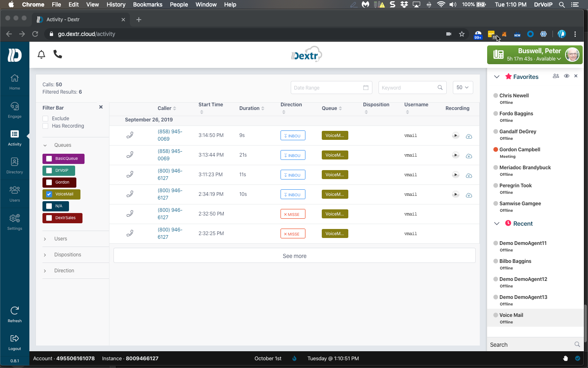Click the Keyword search field
Screen dimensions: 588x368
412,88
